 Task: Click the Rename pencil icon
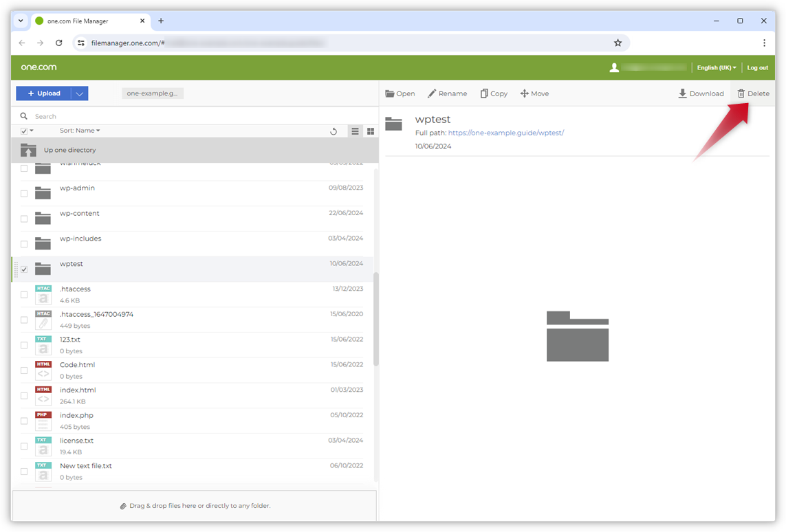432,93
